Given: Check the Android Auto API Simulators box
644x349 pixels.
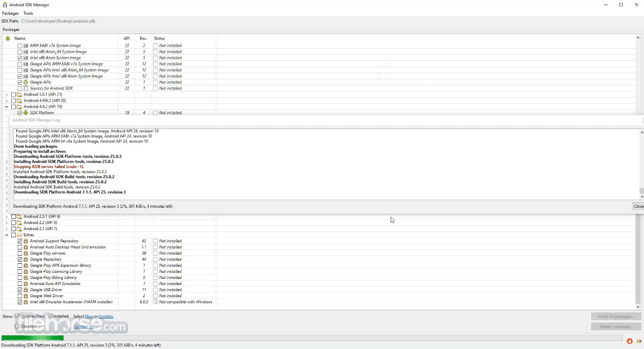Looking at the screenshot, I should [x=20, y=283].
